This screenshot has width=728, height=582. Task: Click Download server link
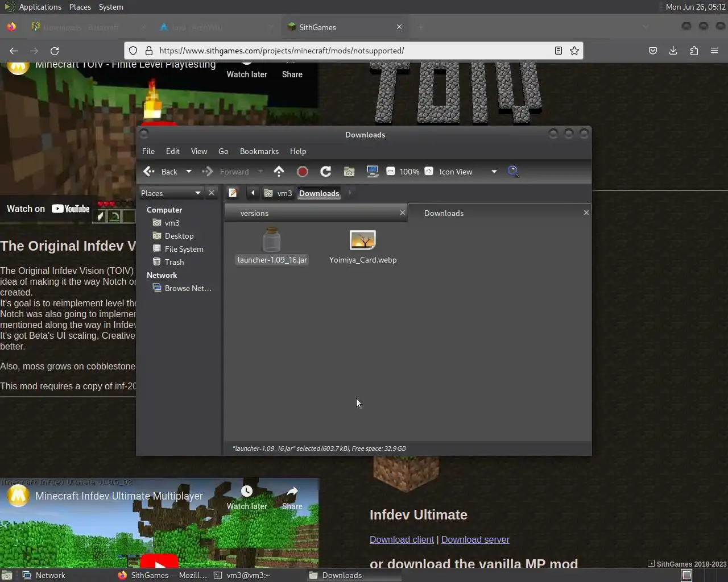[x=475, y=539]
